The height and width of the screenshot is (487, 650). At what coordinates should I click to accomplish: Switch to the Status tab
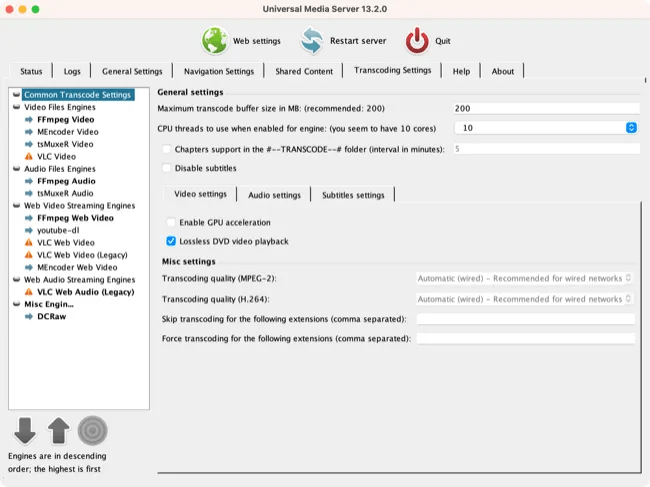coord(31,71)
